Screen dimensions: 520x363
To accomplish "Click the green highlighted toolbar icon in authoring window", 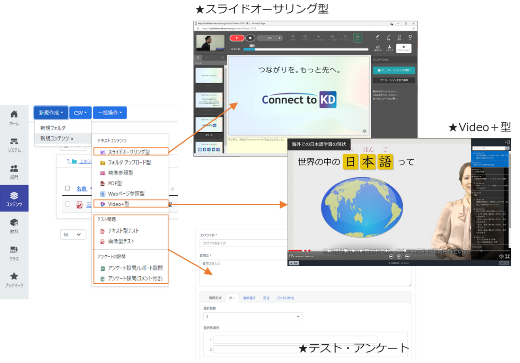I will coord(358,37).
